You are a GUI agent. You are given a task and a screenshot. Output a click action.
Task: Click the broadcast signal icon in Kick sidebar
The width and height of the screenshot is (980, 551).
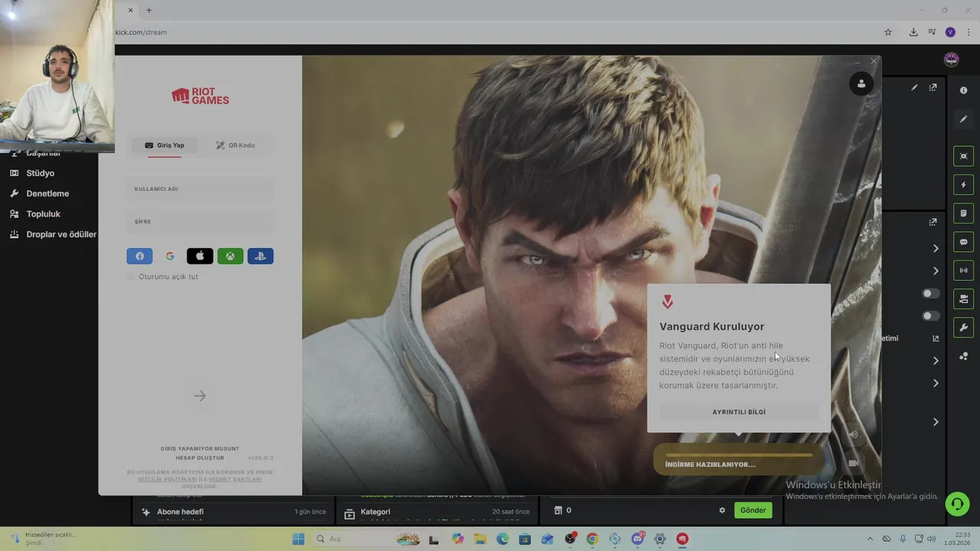click(963, 270)
